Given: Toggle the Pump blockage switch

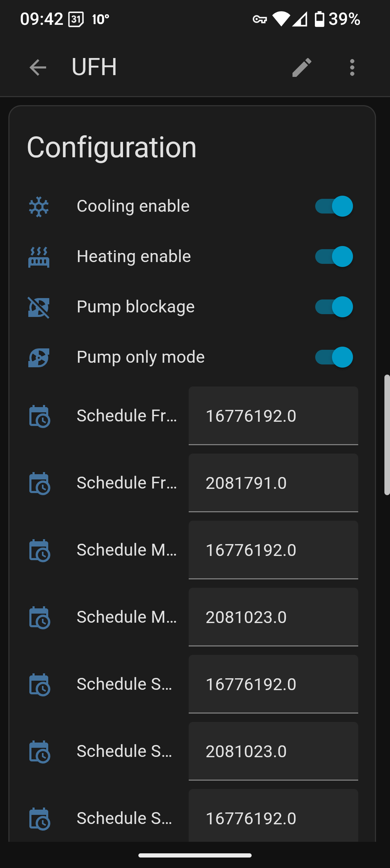Looking at the screenshot, I should click(334, 307).
